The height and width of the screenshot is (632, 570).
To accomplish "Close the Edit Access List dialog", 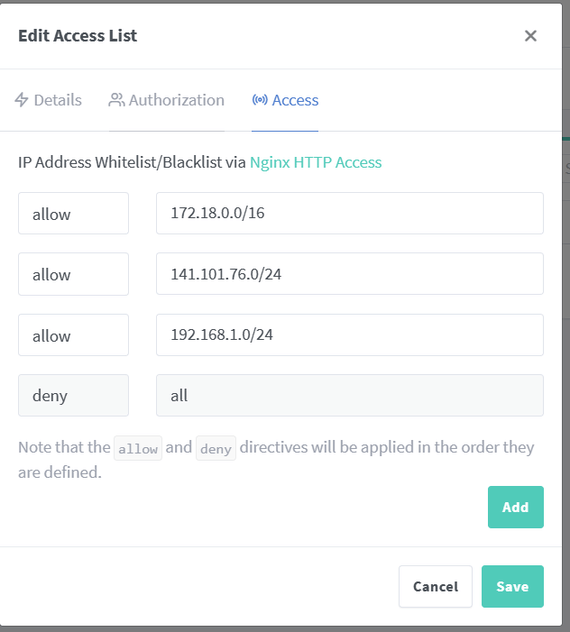I will tap(530, 36).
